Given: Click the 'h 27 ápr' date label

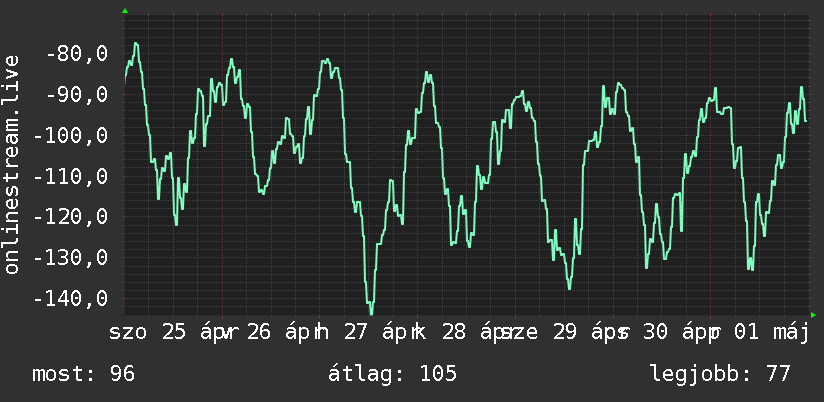Looking at the screenshot, I should pyautogui.click(x=368, y=333).
